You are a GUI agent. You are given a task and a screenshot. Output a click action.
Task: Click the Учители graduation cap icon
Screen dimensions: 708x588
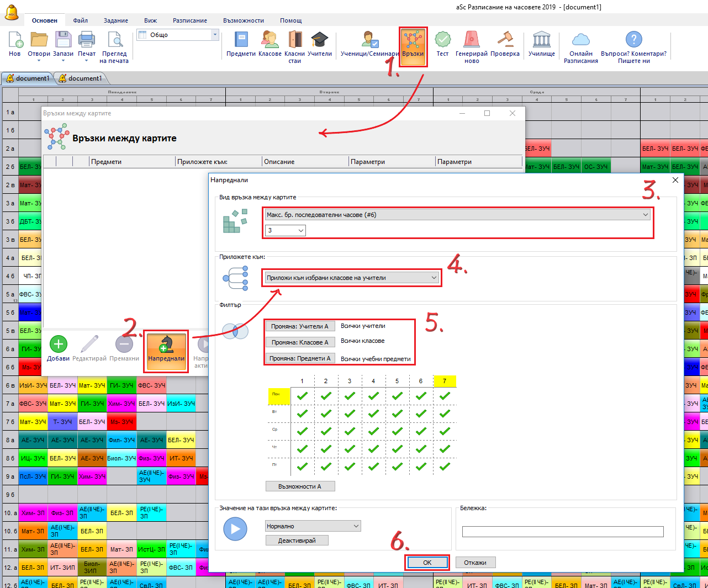pos(319,40)
